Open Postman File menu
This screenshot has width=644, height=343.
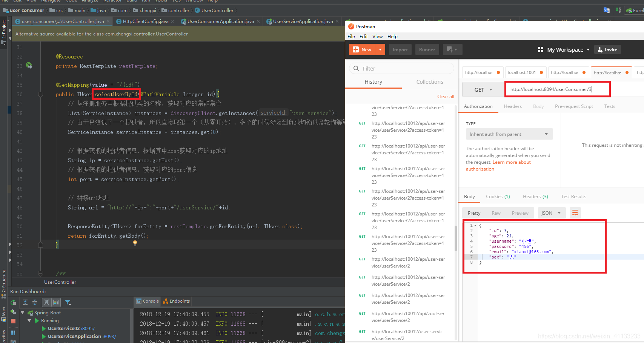point(351,37)
